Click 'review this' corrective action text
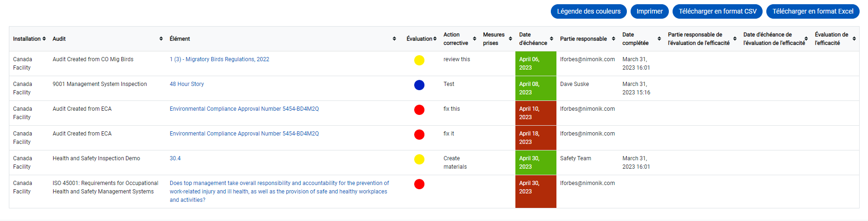This screenshot has height=221, width=868. click(x=457, y=59)
